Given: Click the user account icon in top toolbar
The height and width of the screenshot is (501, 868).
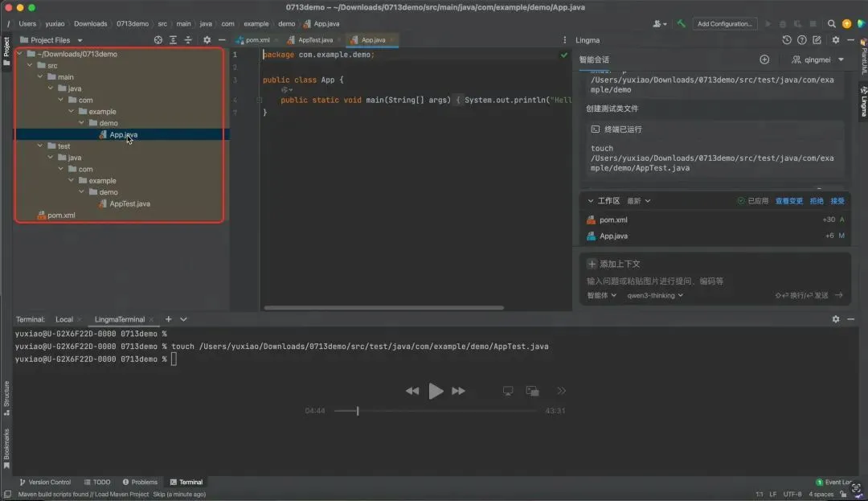Looking at the screenshot, I should click(x=659, y=24).
